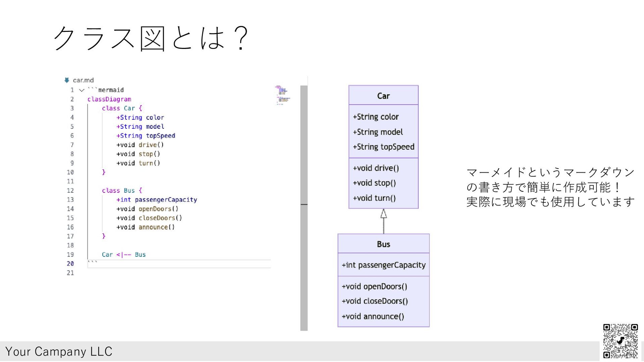Collapse the mermaid code fold chevron
The width and height of the screenshot is (644, 362).
click(x=82, y=90)
